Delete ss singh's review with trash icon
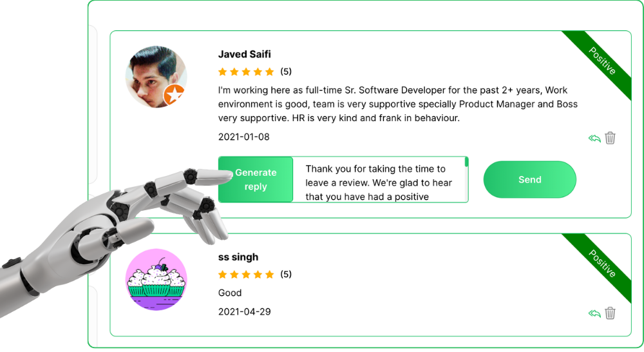 pos(611,313)
